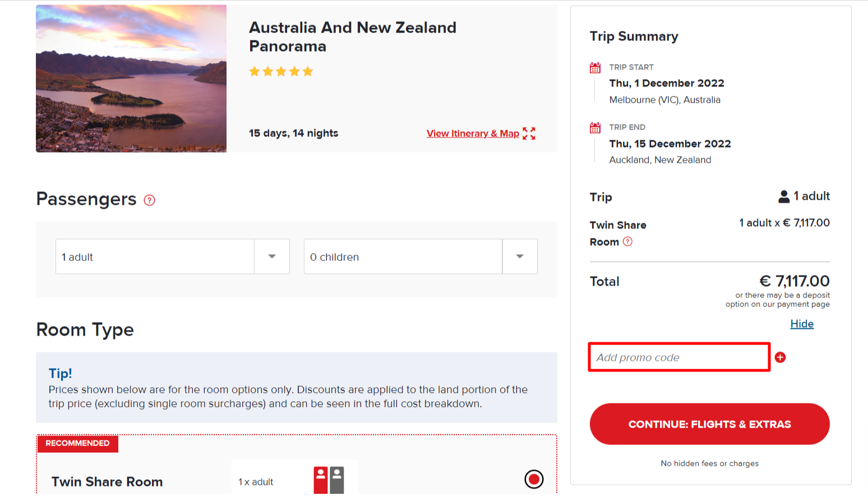Click the twin beds icon in room option

pyautogui.click(x=329, y=480)
